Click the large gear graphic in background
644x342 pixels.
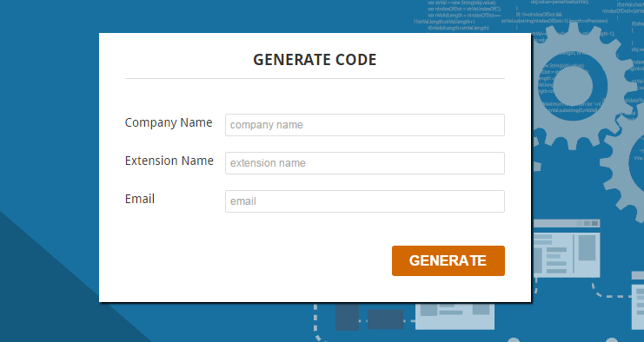click(x=583, y=86)
